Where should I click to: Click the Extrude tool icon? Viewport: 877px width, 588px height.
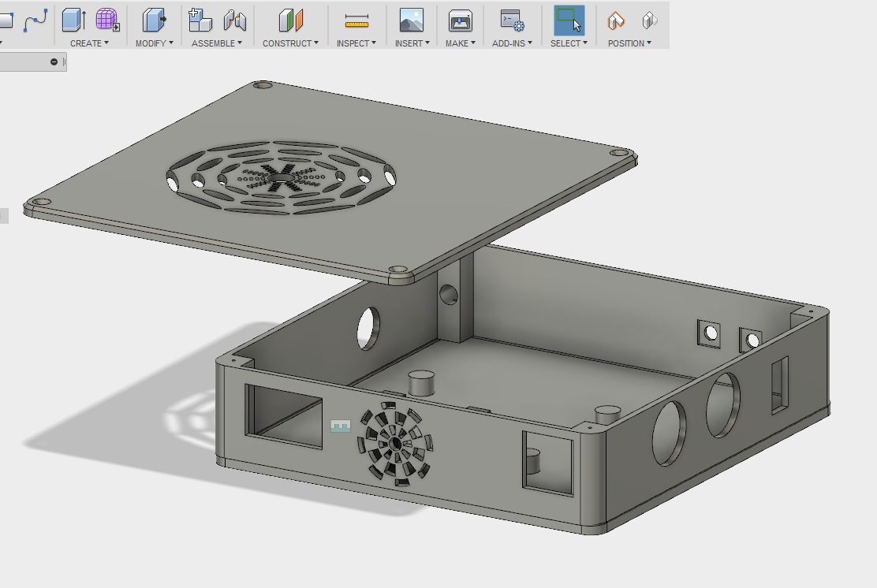73,20
